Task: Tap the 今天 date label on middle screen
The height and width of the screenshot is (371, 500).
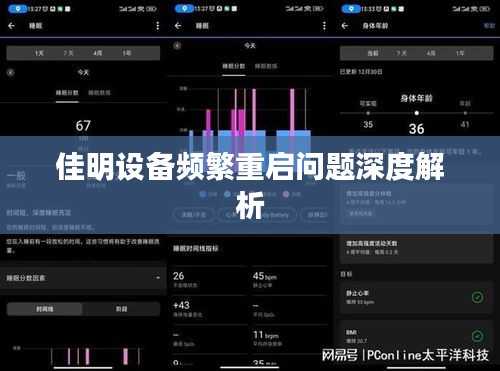Action: click(250, 46)
